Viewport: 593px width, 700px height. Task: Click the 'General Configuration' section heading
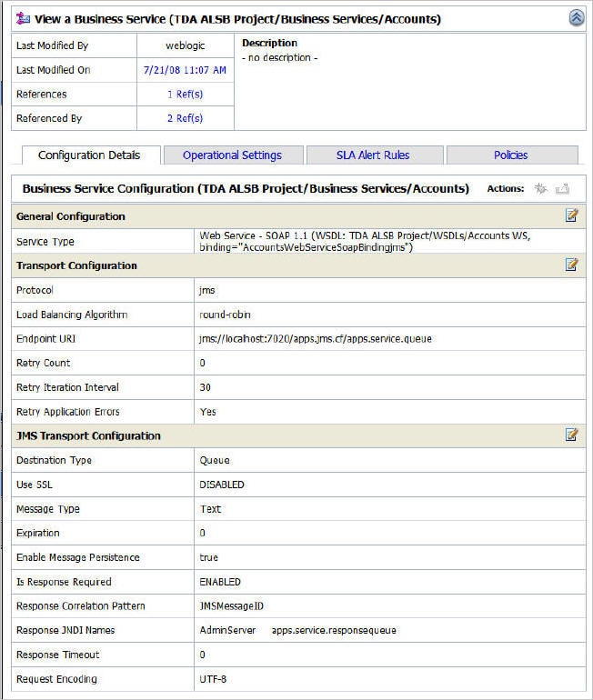point(71,216)
